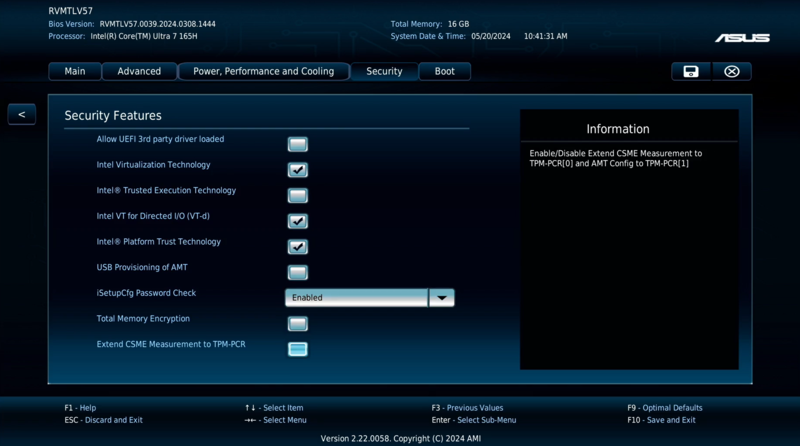Select USB Provisioning of AMT label
The image size is (800, 446).
click(142, 267)
